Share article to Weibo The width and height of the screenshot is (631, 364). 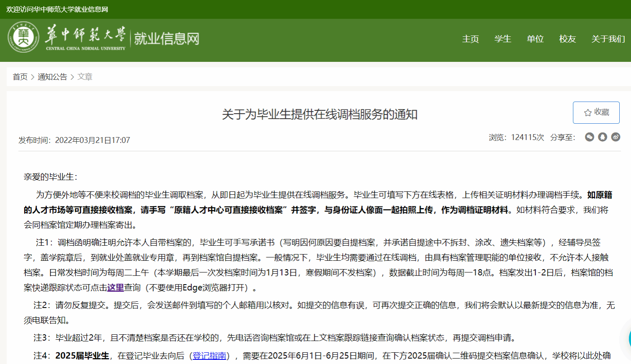tap(616, 137)
